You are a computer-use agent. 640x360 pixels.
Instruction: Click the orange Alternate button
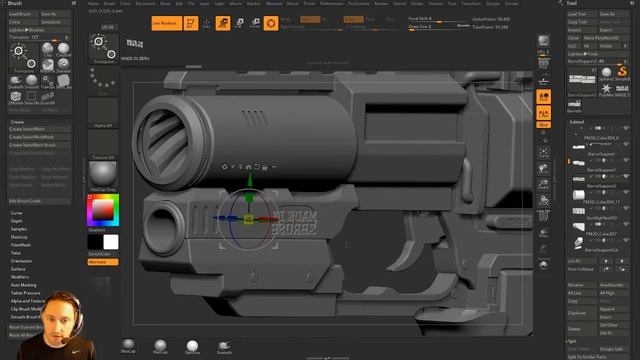coord(103,262)
